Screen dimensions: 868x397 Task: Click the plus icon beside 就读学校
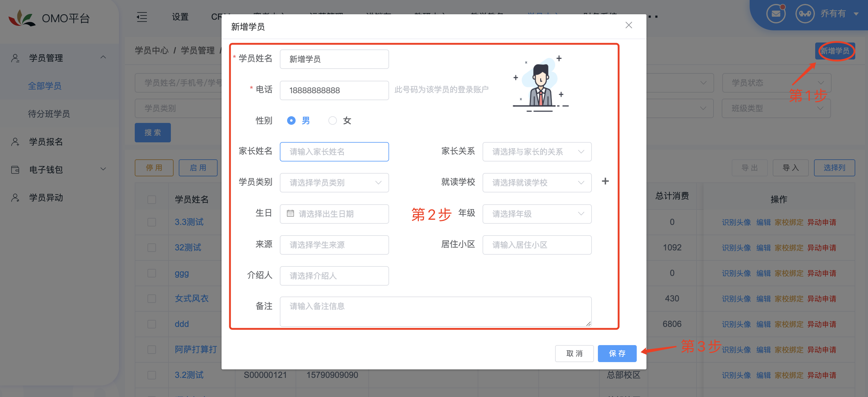click(605, 181)
